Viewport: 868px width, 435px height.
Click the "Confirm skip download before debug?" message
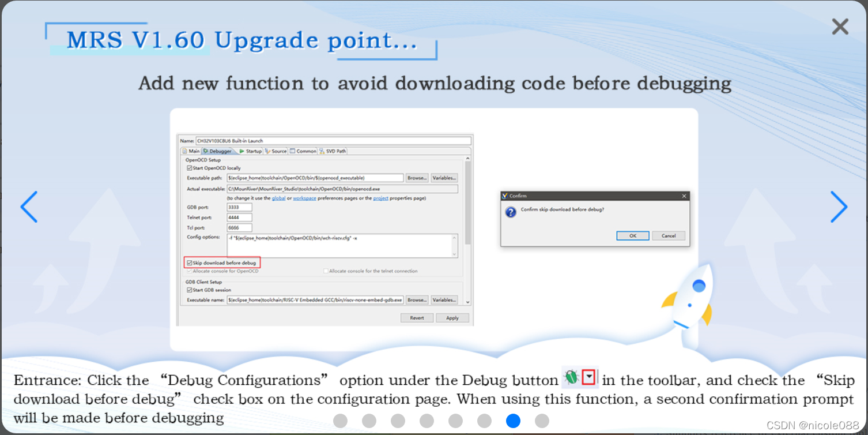point(563,209)
